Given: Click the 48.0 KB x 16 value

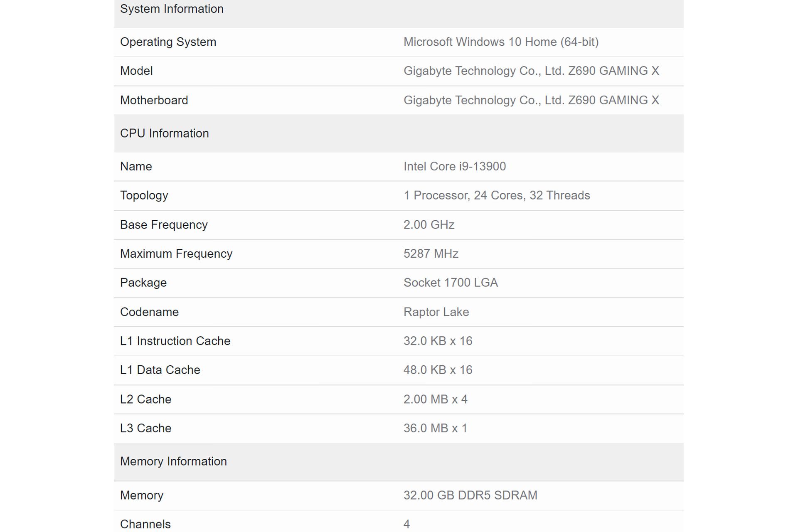Looking at the screenshot, I should [x=438, y=370].
